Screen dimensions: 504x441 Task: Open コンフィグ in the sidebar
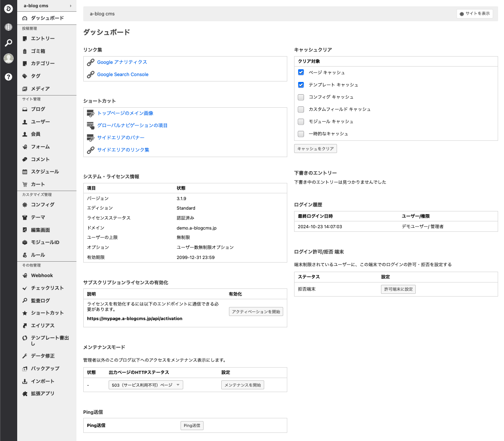(x=43, y=205)
